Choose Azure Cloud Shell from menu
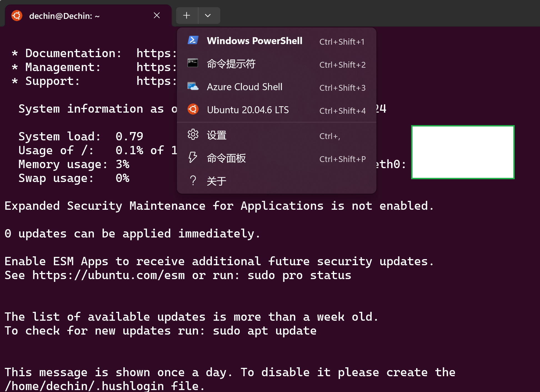Screen dimensions: 540x392 pyautogui.click(x=244, y=87)
